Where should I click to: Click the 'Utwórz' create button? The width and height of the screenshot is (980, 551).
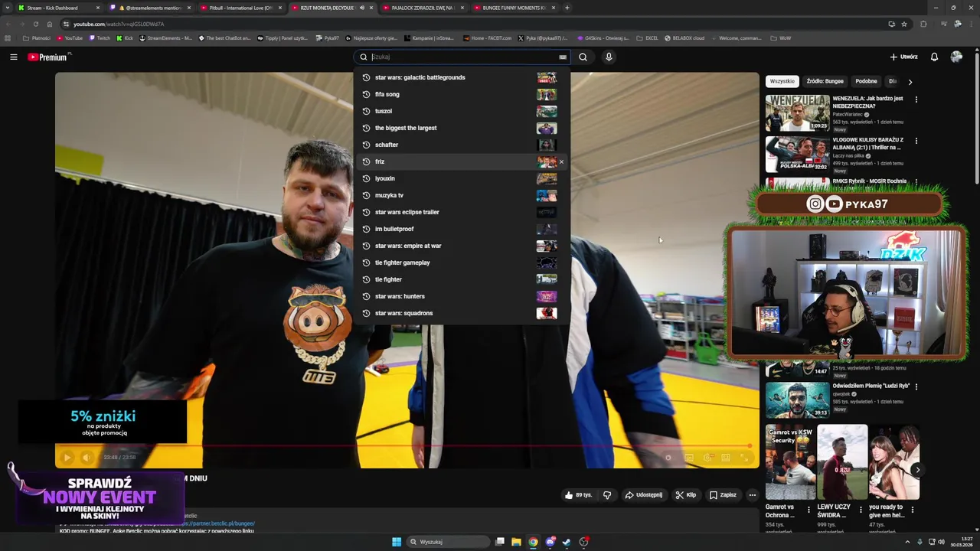click(x=903, y=57)
